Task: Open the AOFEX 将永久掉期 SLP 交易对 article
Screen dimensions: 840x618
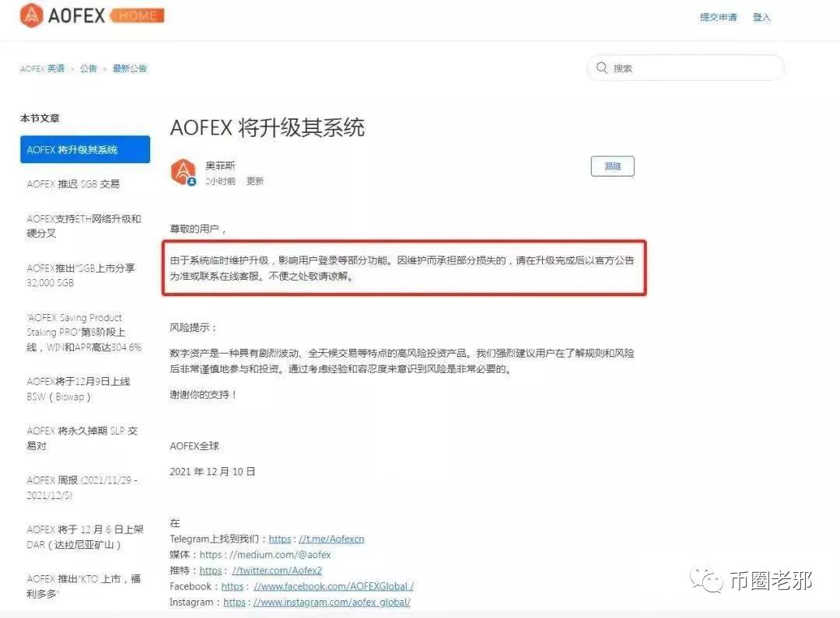Action: coord(82,438)
